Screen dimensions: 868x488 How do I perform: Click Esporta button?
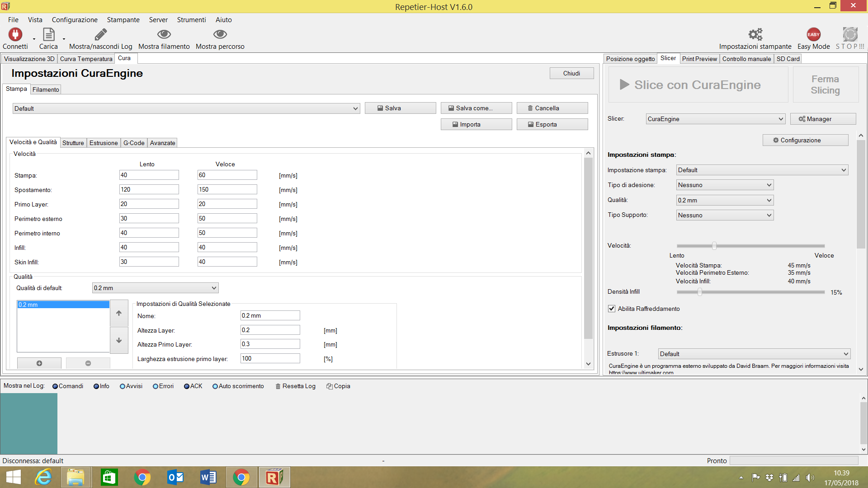pos(552,124)
